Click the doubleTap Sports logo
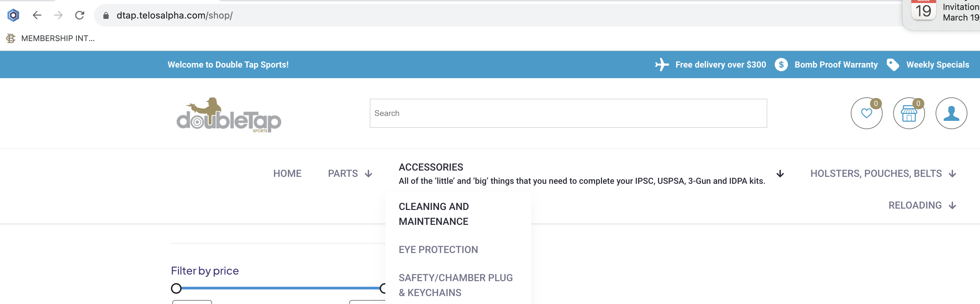Screen dimensions: 980x304 [x=229, y=115]
